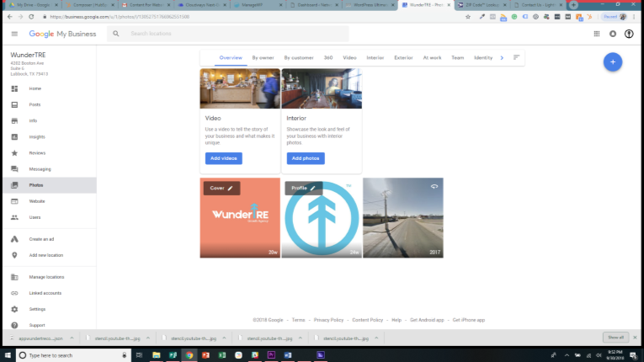Click the Settings gear icon
This screenshot has width=644, height=362.
point(14,309)
